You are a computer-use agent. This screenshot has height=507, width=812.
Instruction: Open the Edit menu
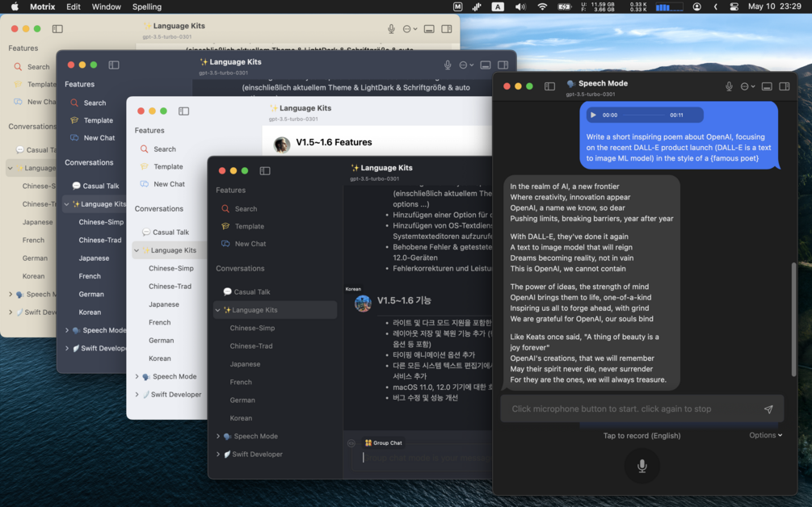[x=73, y=6]
